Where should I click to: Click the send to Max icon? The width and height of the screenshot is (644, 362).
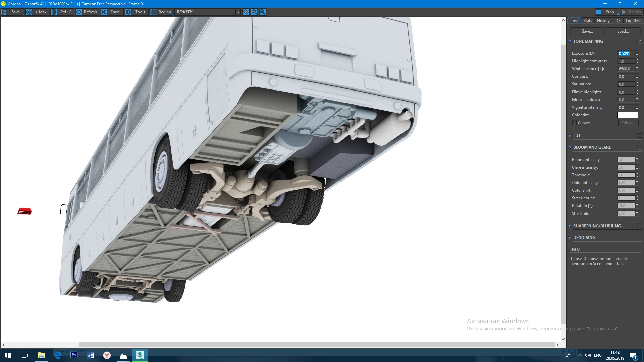coord(29,12)
